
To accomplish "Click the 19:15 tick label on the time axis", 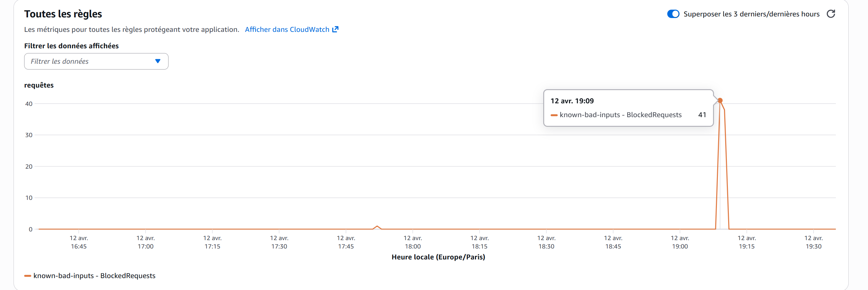I will [x=746, y=242].
